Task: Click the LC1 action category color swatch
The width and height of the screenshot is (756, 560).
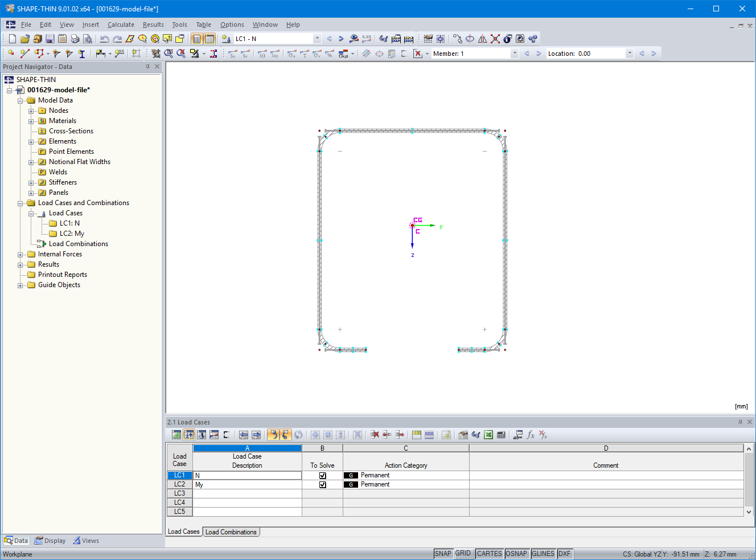Action: point(351,476)
